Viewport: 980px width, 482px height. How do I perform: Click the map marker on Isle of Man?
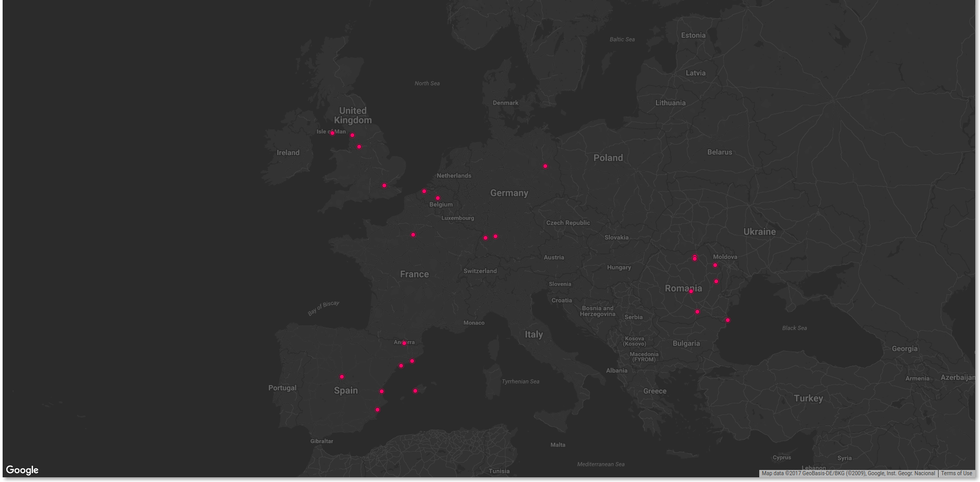pos(332,133)
